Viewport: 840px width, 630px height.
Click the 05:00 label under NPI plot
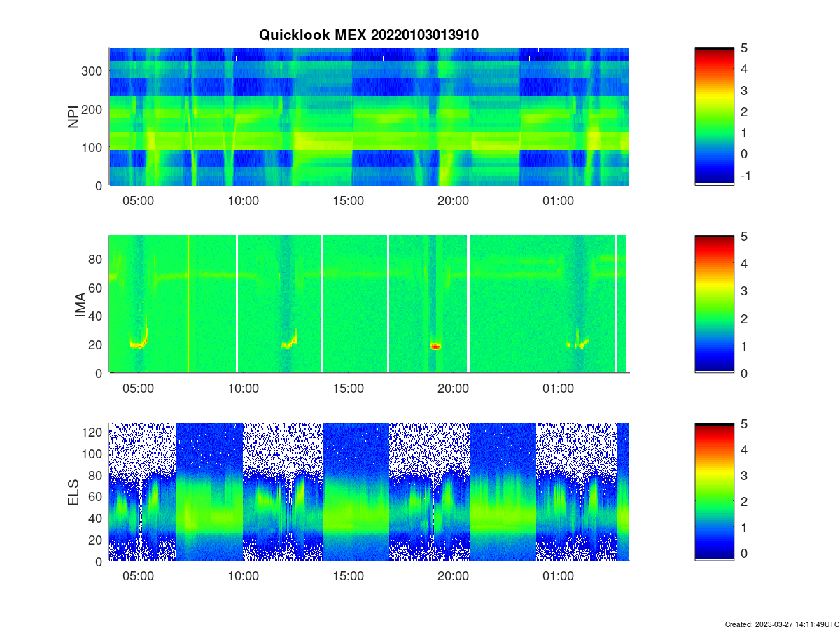tap(139, 200)
